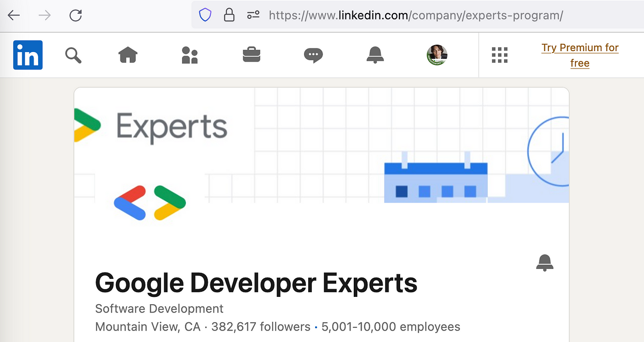The image size is (644, 342).
Task: Toggle page notifications with the company bell
Action: pos(545,263)
